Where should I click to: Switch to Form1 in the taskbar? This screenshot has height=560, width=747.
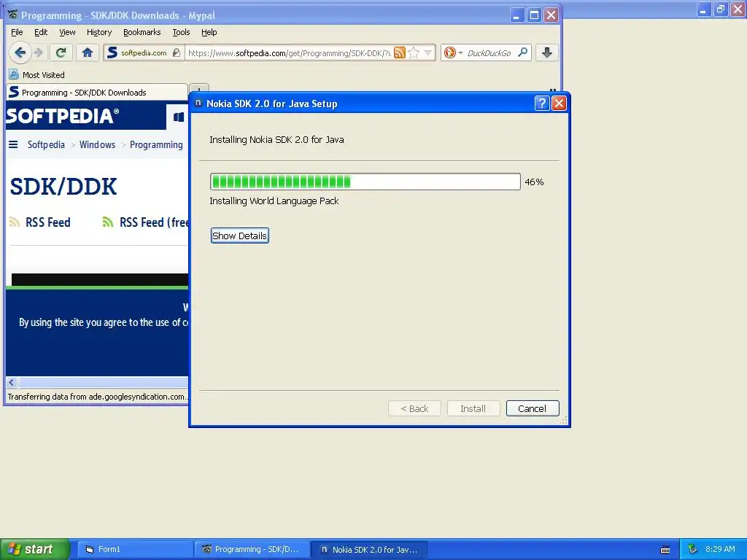click(x=134, y=550)
